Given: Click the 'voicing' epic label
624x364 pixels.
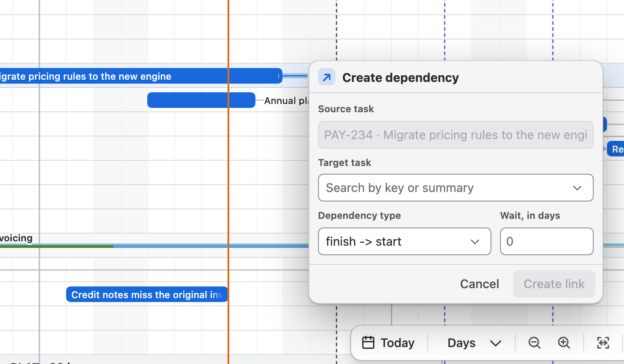Looking at the screenshot, I should pyautogui.click(x=16, y=238).
